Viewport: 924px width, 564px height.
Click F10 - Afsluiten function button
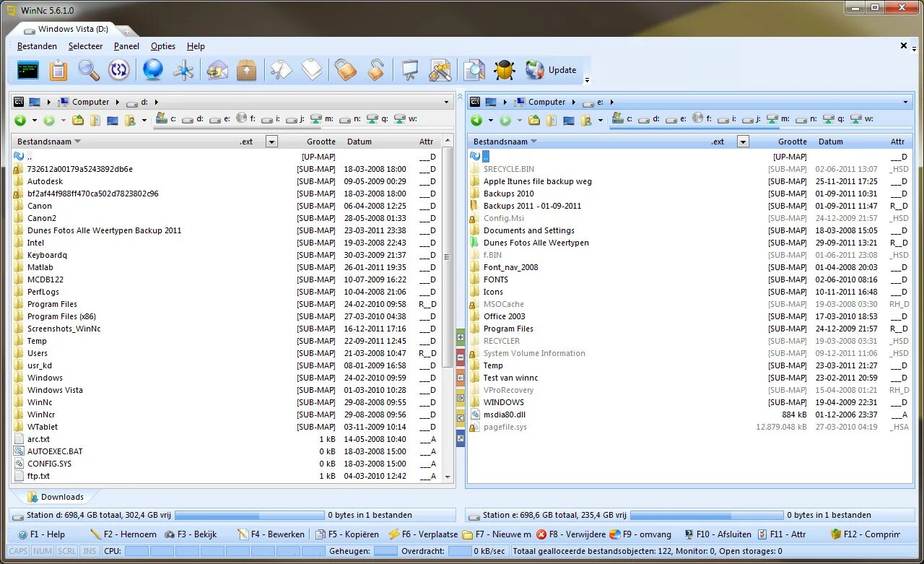(x=716, y=534)
